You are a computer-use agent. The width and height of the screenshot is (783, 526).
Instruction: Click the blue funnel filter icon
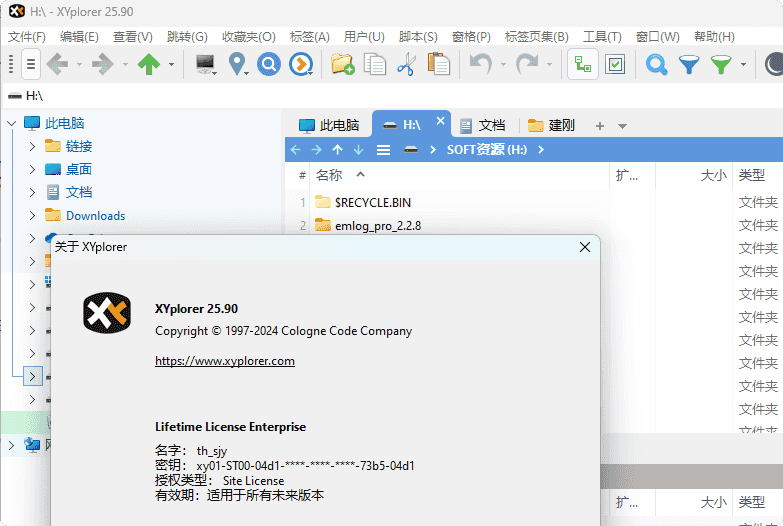pyautogui.click(x=689, y=64)
